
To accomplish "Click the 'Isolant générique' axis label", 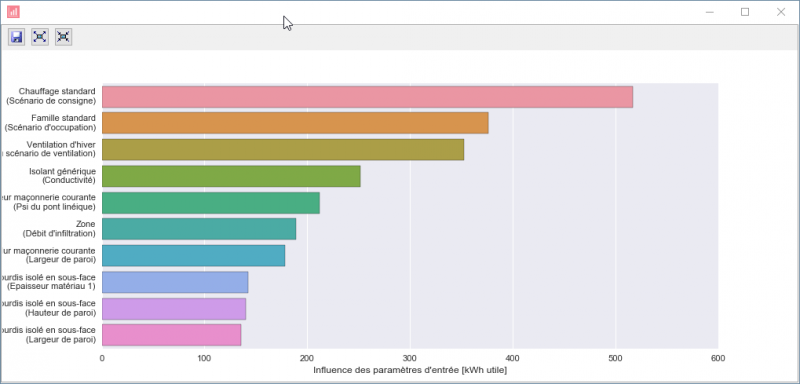I will pyautogui.click(x=62, y=171).
